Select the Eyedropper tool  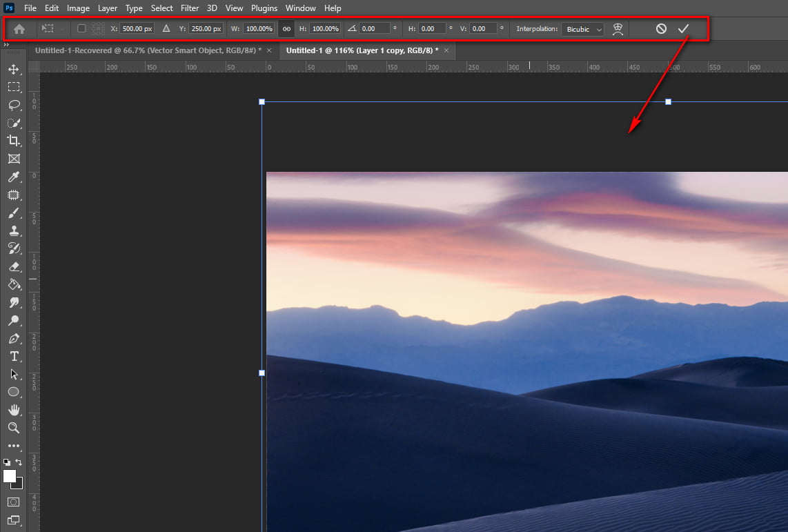14,177
